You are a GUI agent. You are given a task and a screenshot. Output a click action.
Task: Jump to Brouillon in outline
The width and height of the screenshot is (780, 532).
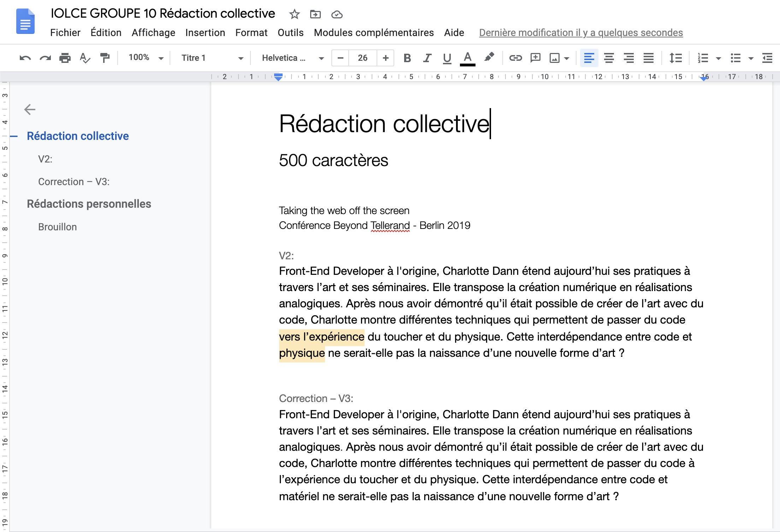coord(57,227)
